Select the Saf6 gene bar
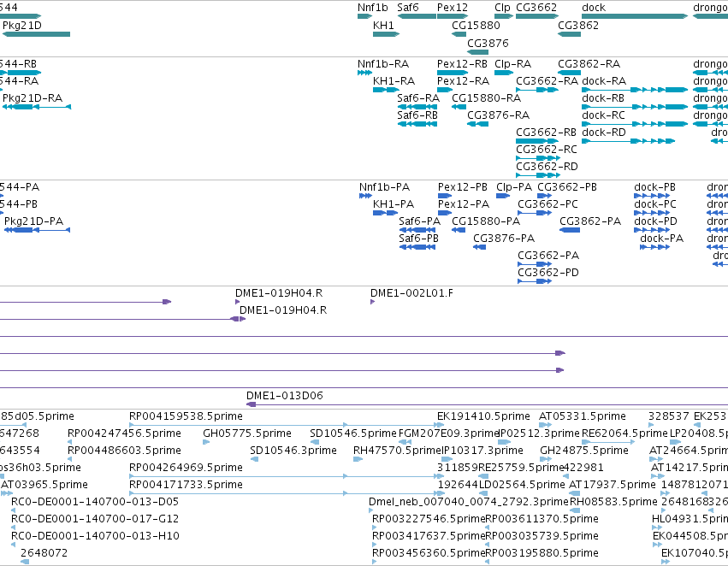This screenshot has width=728, height=566. tap(417, 16)
